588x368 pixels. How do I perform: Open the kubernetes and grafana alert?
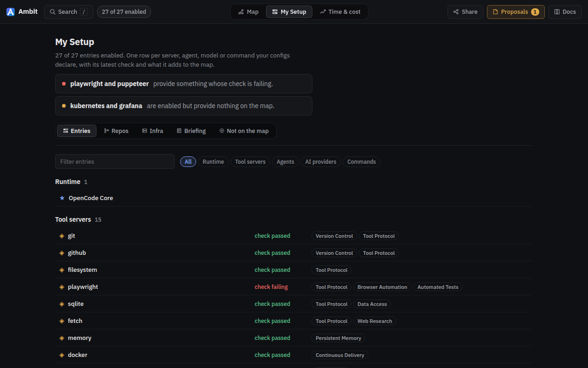184,106
